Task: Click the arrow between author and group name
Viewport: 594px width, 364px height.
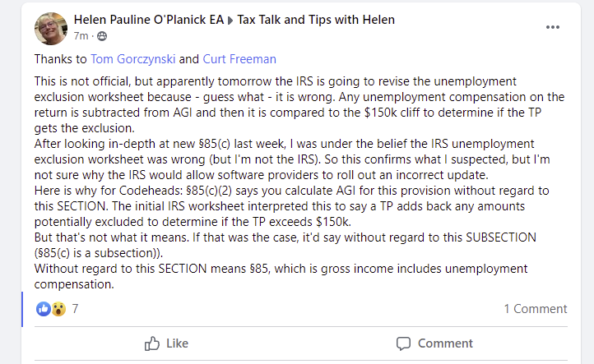Action: pos(231,21)
